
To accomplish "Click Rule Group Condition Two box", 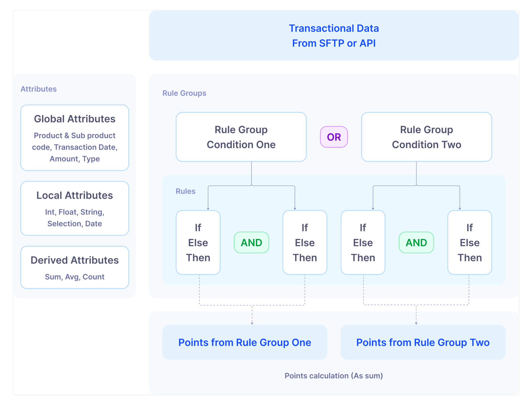I will 426,137.
